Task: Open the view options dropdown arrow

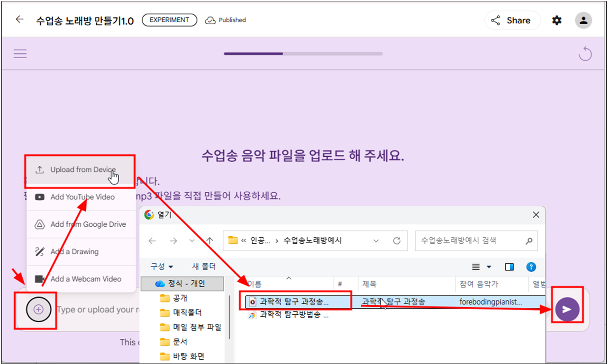Action: (489, 267)
